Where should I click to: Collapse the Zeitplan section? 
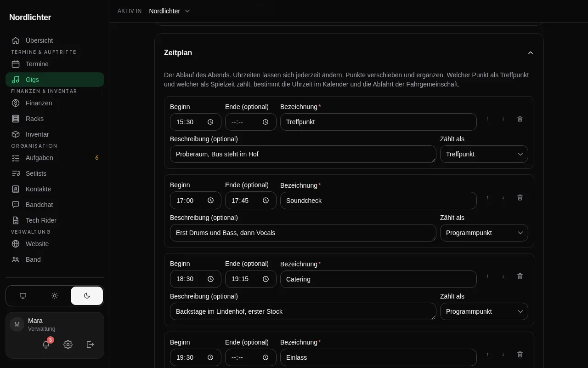pyautogui.click(x=531, y=53)
